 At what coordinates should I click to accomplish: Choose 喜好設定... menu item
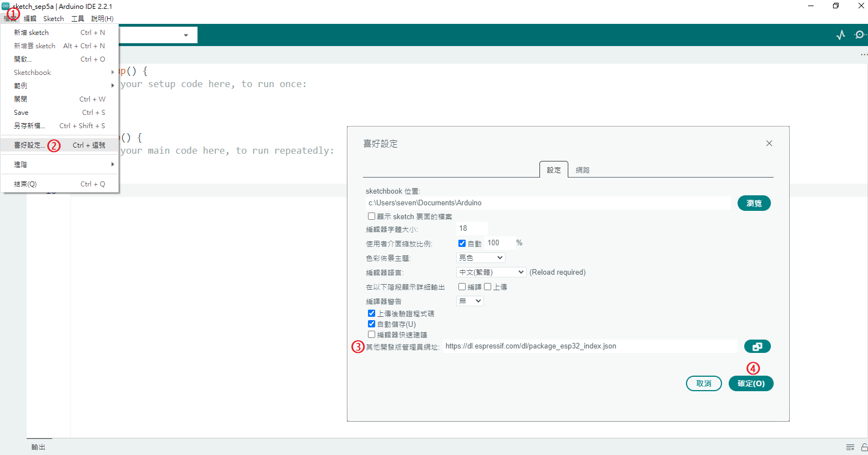60,145
